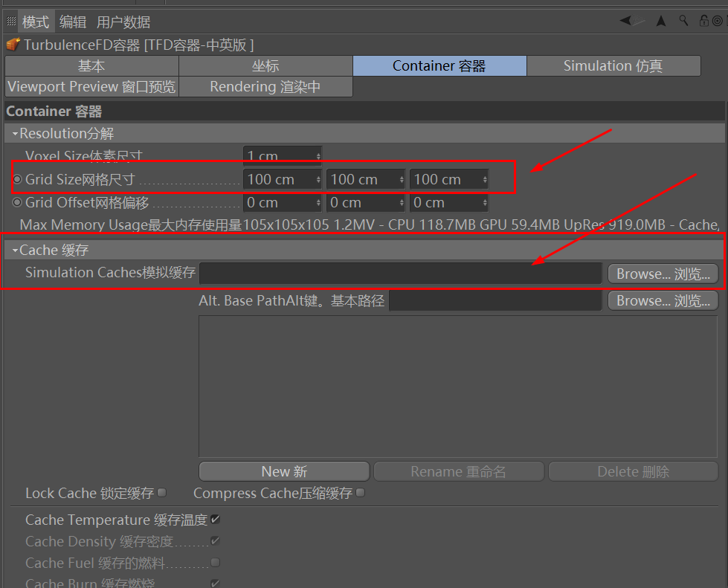Adjust second Grid Offset stepper

click(402, 202)
